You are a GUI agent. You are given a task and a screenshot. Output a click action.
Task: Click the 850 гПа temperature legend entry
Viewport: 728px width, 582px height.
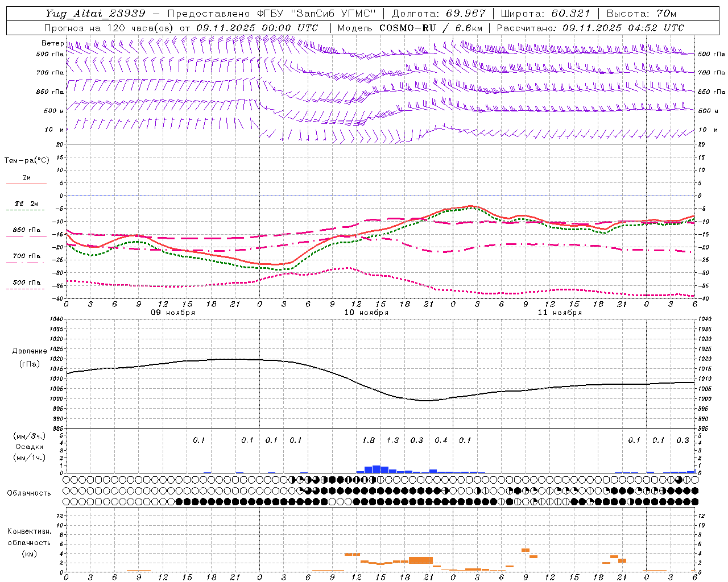pos(26,230)
